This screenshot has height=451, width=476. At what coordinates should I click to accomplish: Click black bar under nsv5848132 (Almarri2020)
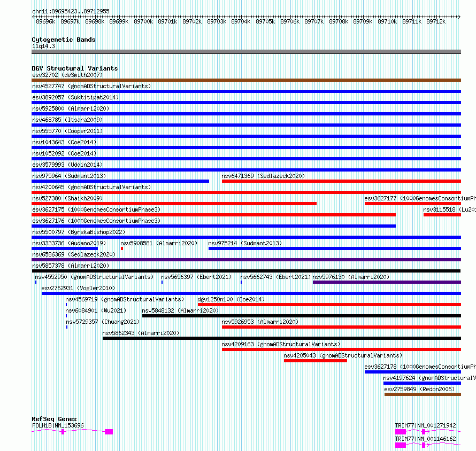[302, 316]
